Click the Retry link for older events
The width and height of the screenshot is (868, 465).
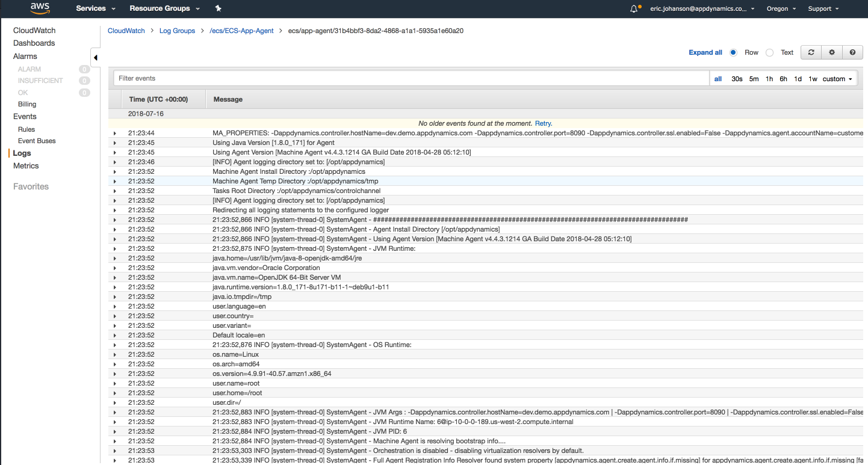point(544,123)
